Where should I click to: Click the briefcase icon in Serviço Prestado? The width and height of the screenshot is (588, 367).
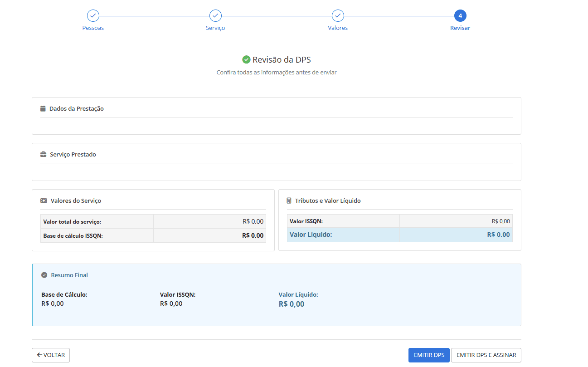tap(44, 155)
